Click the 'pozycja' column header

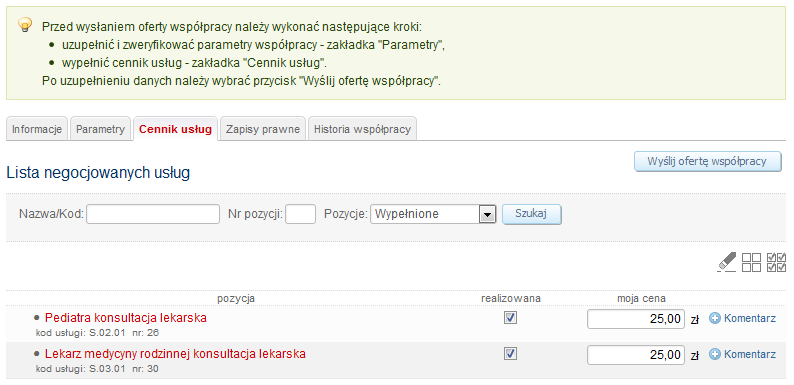[236, 298]
